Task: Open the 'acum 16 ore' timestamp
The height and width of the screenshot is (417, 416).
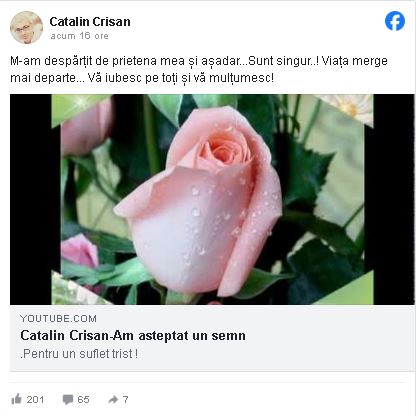Action: [79, 36]
